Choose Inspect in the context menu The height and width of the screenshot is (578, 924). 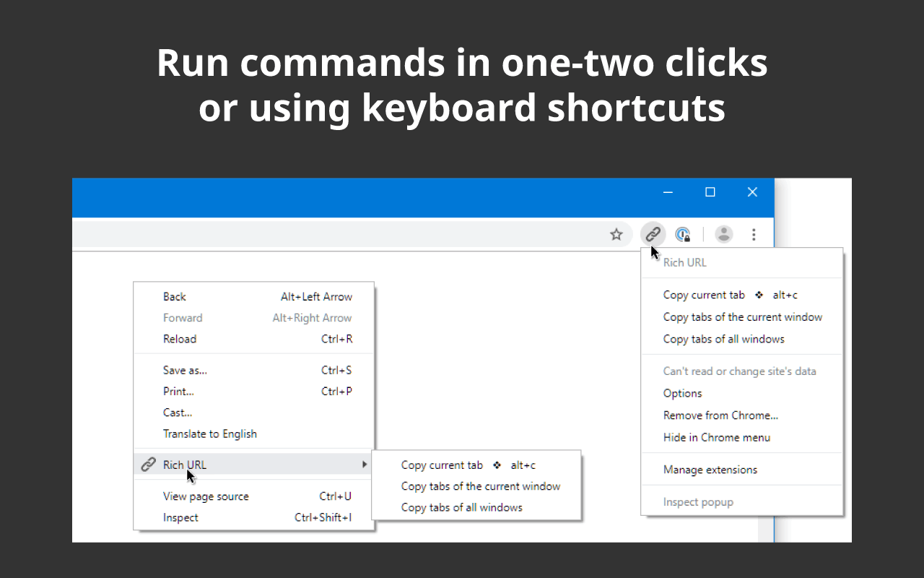pyautogui.click(x=253, y=517)
